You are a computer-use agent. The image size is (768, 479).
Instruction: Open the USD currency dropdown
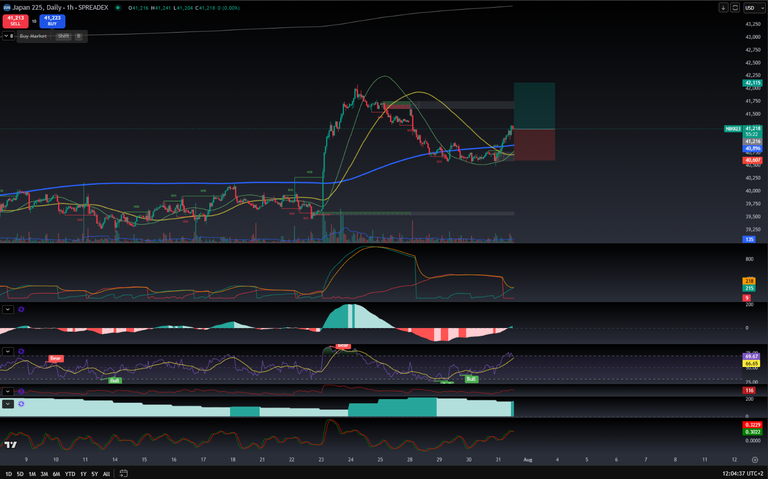[750, 7]
